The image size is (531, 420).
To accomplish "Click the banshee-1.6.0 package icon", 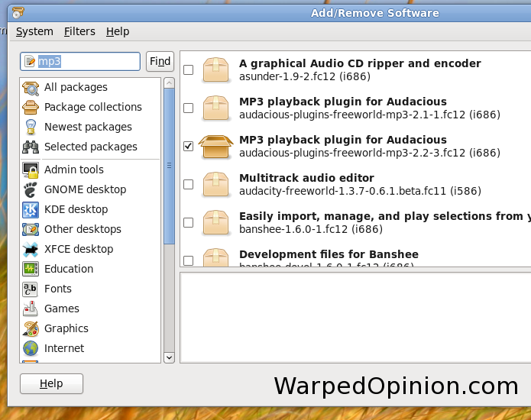I will click(215, 223).
